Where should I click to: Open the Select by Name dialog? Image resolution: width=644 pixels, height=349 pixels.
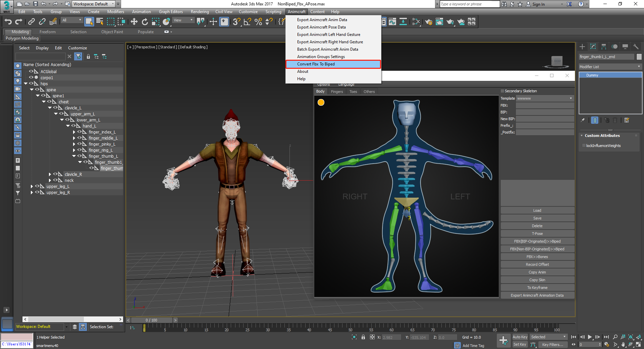click(x=100, y=22)
